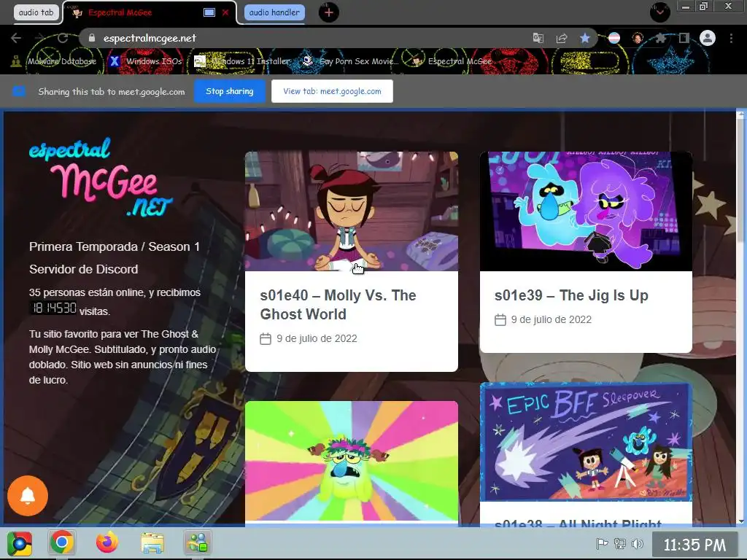Screen dimensions: 747x560
Task: Click the padlock site info icon
Action: 93,38
